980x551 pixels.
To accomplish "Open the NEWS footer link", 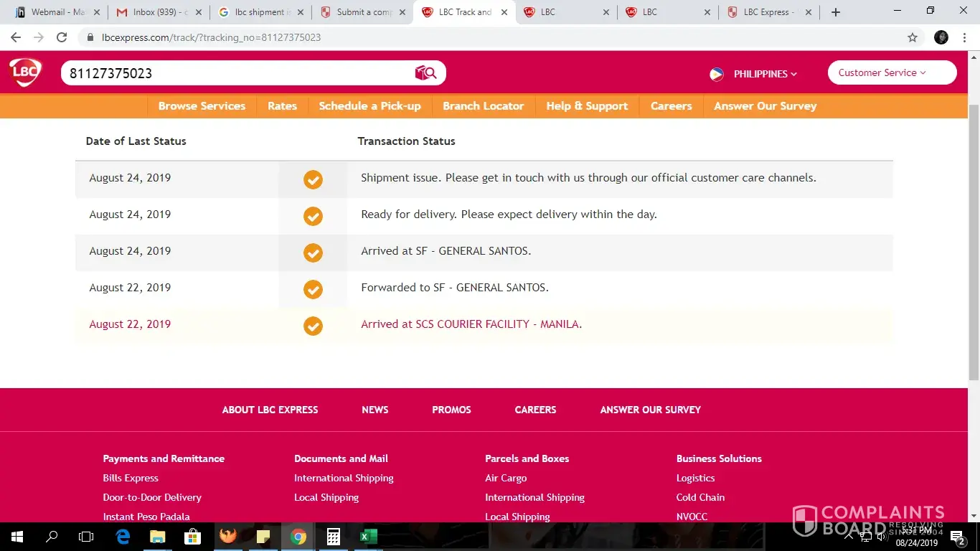I will coord(375,410).
